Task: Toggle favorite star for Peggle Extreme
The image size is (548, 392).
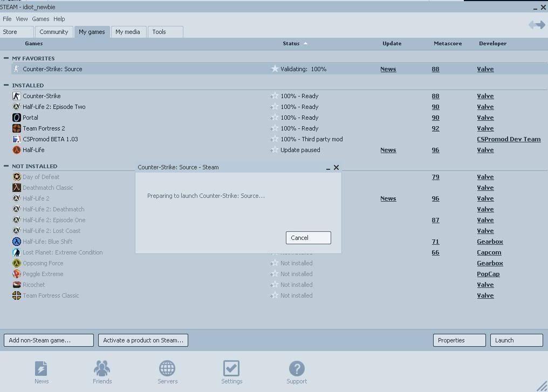Action: coord(274,274)
